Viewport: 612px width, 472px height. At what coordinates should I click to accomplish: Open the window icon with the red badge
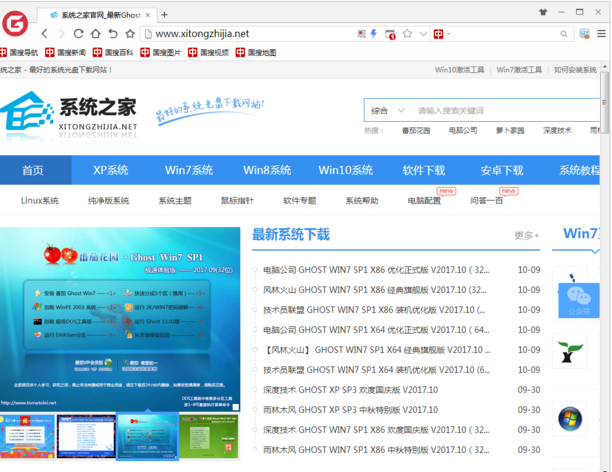coord(390,34)
